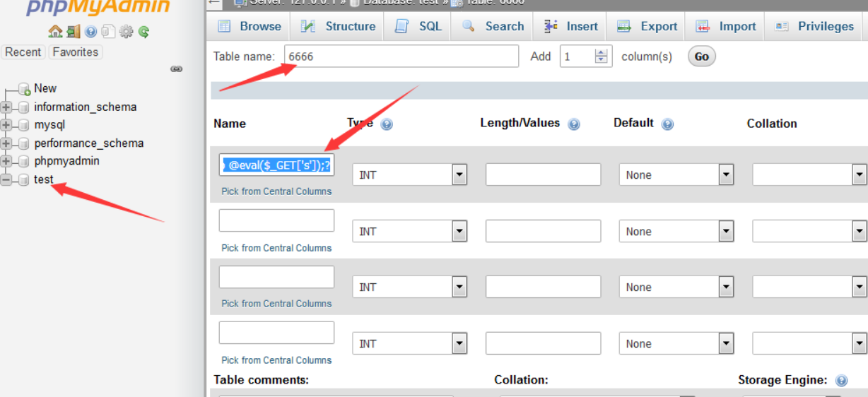Click the Go button
The image size is (868, 397).
(x=702, y=57)
